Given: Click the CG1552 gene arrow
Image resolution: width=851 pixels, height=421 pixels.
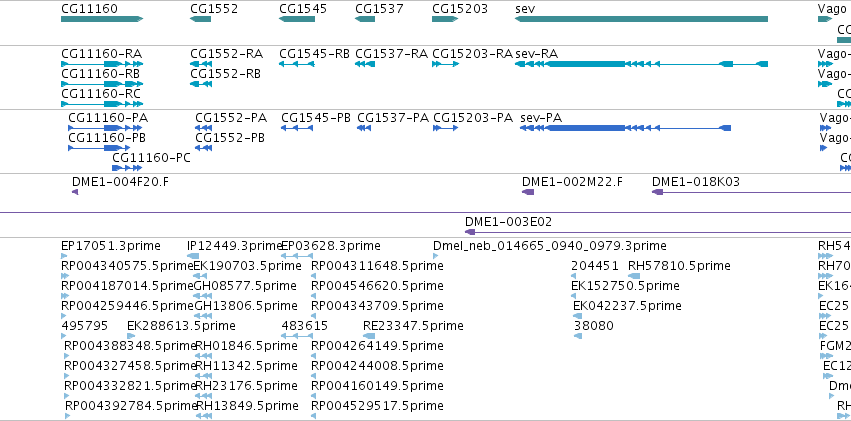Looking at the screenshot, I should [200, 19].
